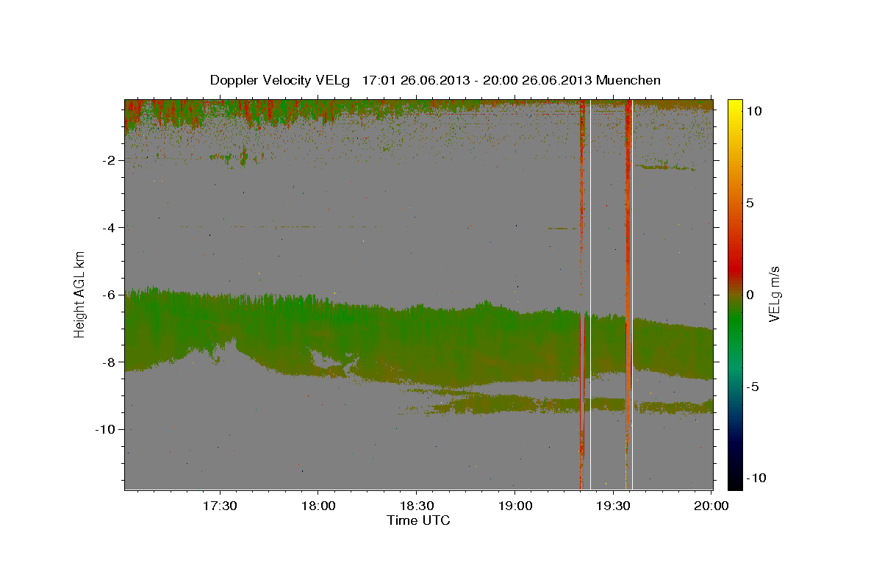
Task: Click the 17:30 time tick label
Action: click(220, 506)
